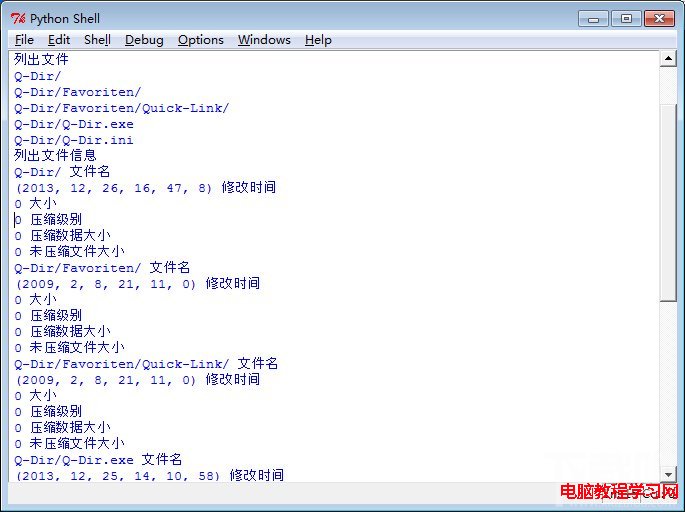The image size is (685, 512).
Task: Close the Python Shell window
Action: point(659,19)
